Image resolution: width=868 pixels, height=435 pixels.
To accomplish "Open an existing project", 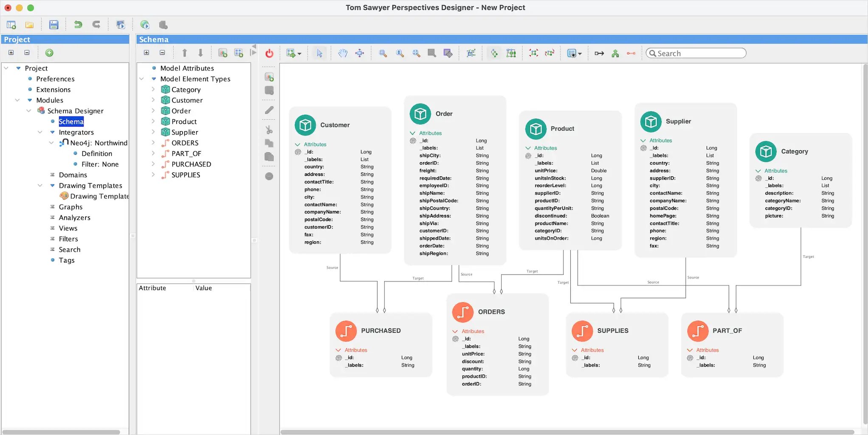I will coord(30,24).
